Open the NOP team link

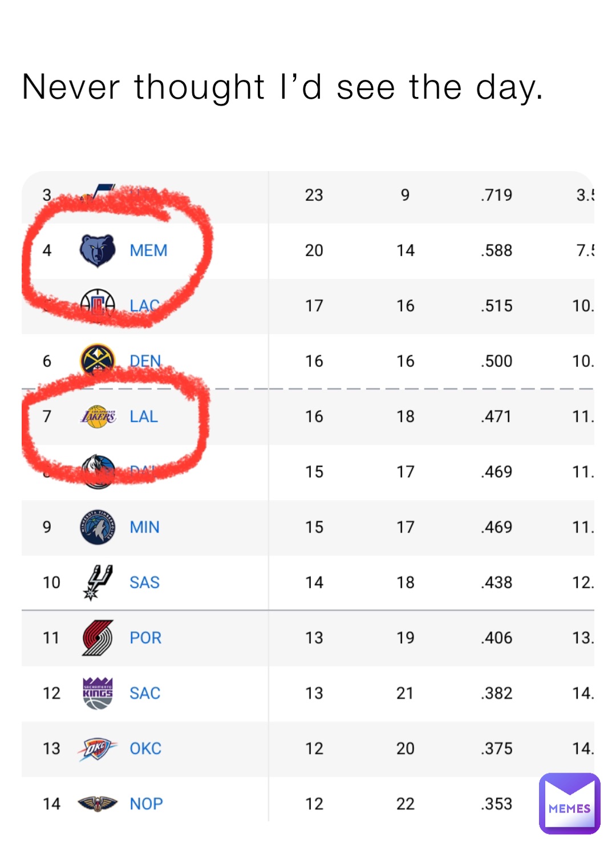tap(146, 804)
